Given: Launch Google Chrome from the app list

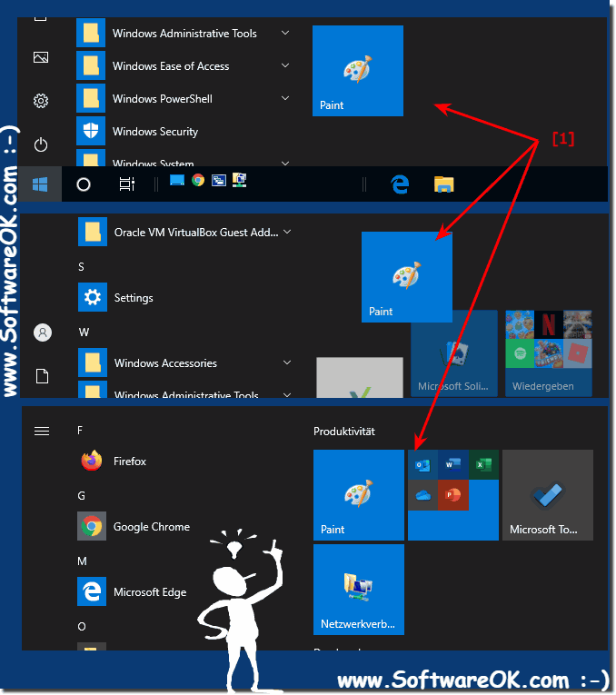Looking at the screenshot, I should (x=134, y=527).
